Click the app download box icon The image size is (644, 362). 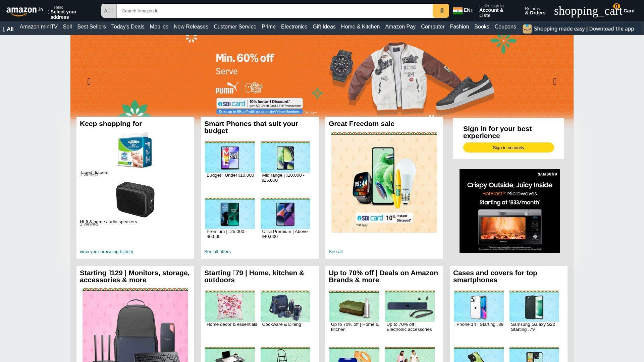(527, 29)
